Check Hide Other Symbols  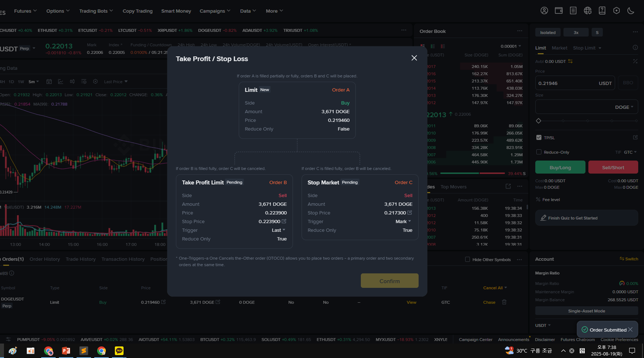(467, 259)
